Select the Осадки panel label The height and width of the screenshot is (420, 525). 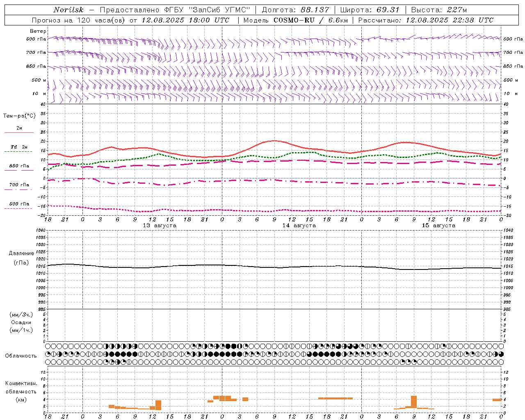point(21,322)
